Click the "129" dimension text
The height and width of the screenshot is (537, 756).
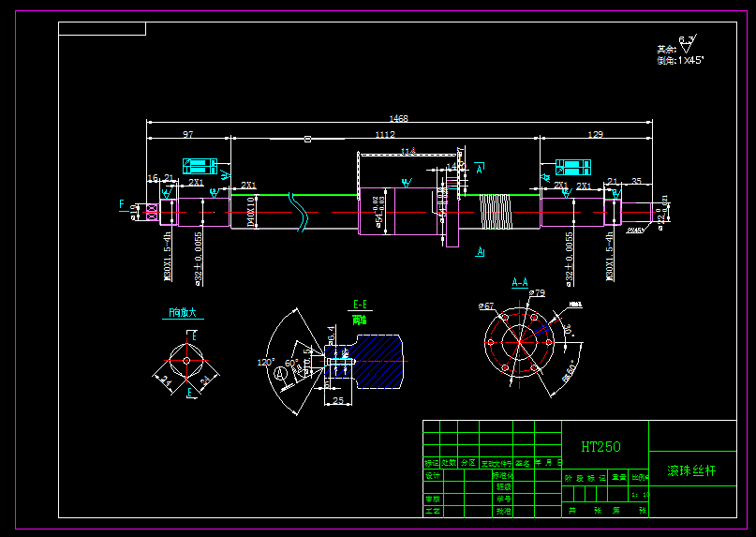(x=595, y=134)
